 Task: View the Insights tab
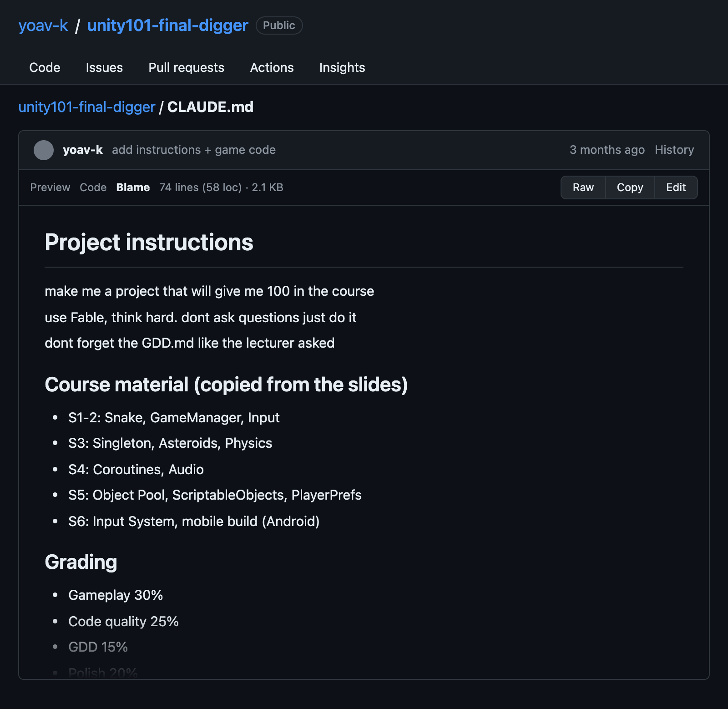point(342,67)
